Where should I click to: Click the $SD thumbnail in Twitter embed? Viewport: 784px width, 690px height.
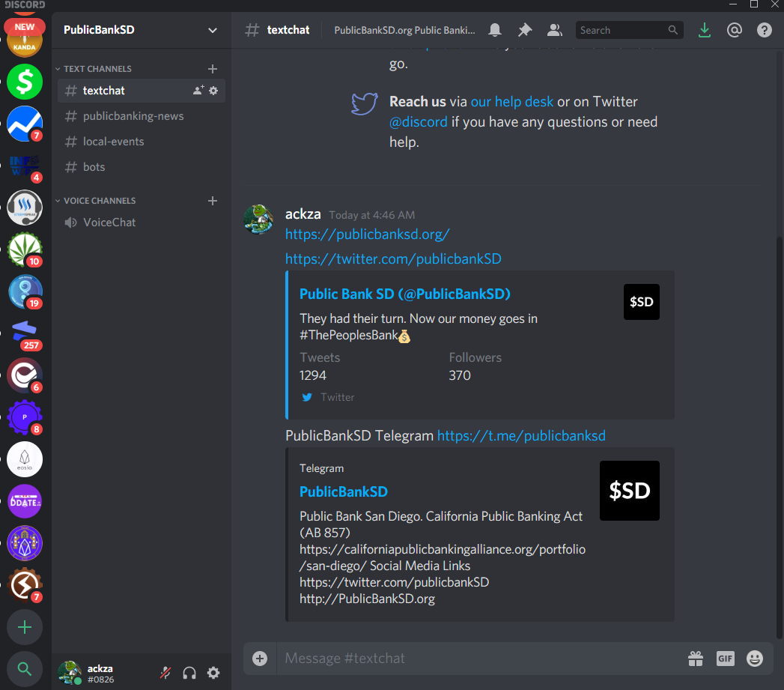coord(642,302)
